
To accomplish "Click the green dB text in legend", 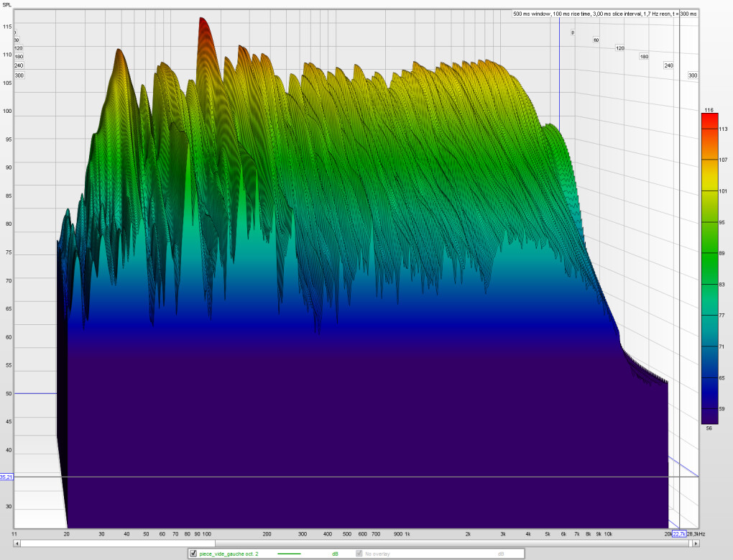I will (335, 554).
